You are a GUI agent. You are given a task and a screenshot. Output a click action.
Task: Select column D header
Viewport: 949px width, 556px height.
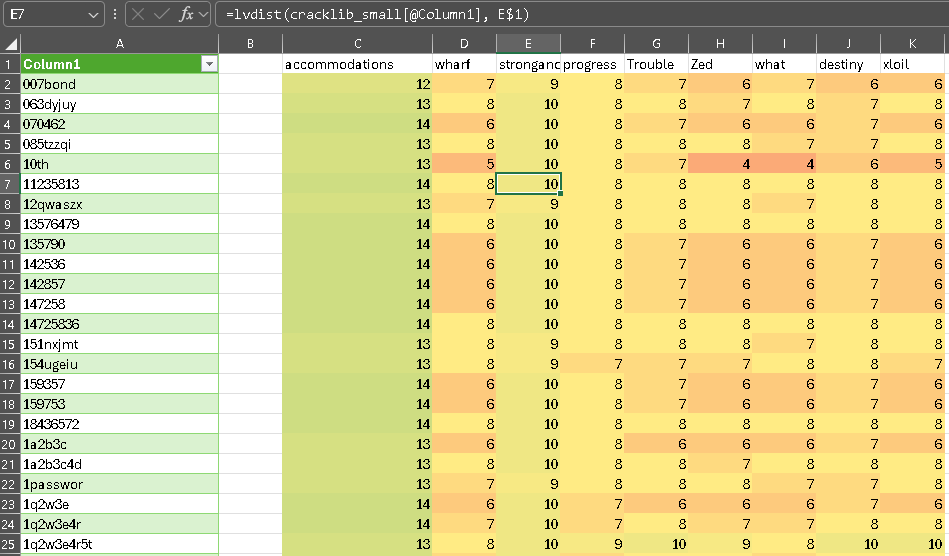click(x=464, y=44)
